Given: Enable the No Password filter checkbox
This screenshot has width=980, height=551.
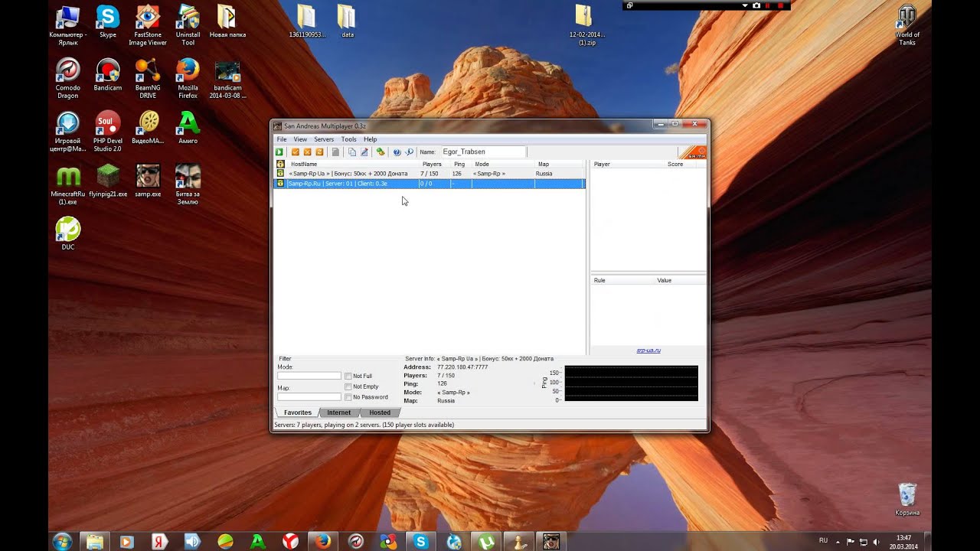Looking at the screenshot, I should (348, 397).
